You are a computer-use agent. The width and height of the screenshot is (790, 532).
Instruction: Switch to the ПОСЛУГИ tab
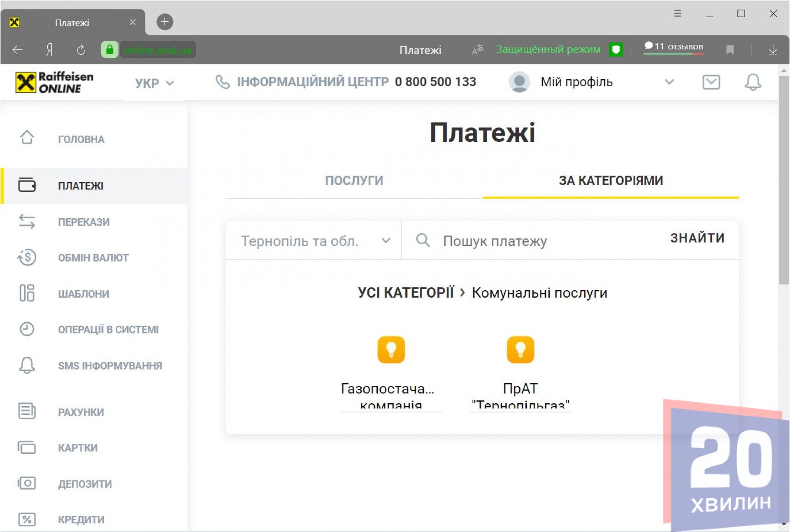click(354, 180)
